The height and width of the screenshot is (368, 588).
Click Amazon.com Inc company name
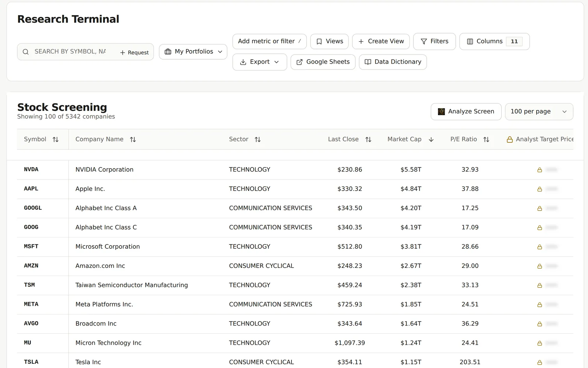pyautogui.click(x=100, y=266)
